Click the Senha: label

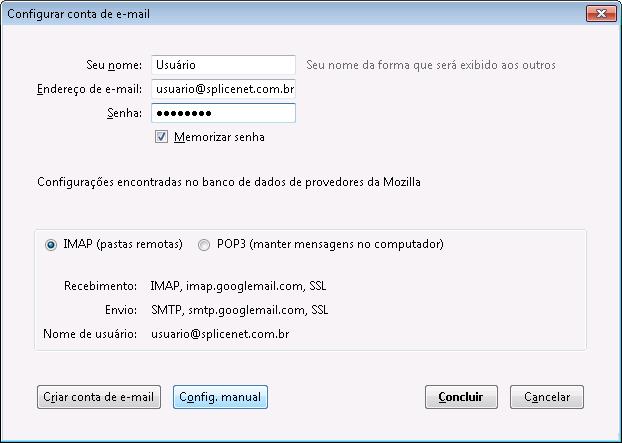125,113
